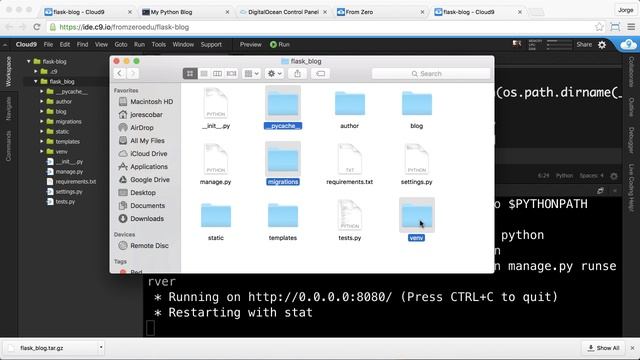
Task: Select requirements.txt file in Finder
Action: 350,164
